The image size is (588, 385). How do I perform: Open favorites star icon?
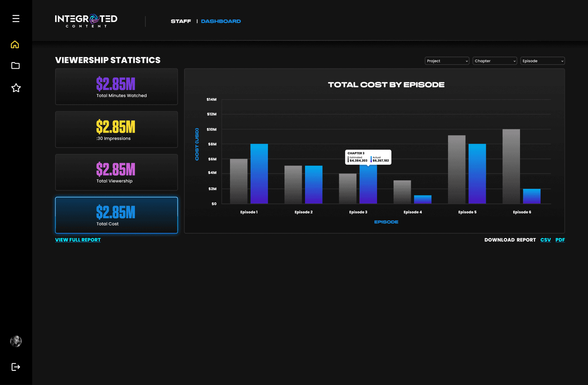pyautogui.click(x=16, y=88)
